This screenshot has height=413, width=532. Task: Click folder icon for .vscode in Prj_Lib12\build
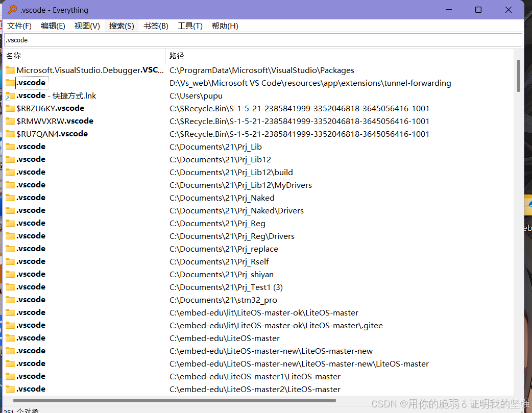[x=10, y=172]
